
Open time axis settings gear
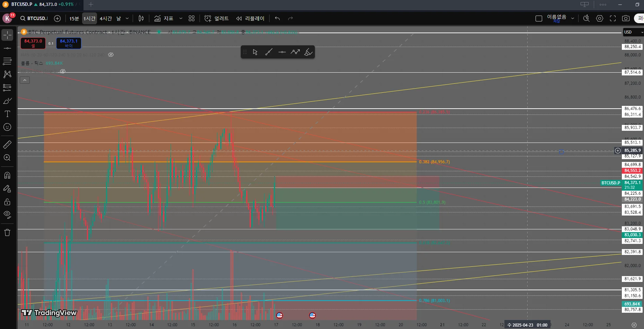point(634,325)
